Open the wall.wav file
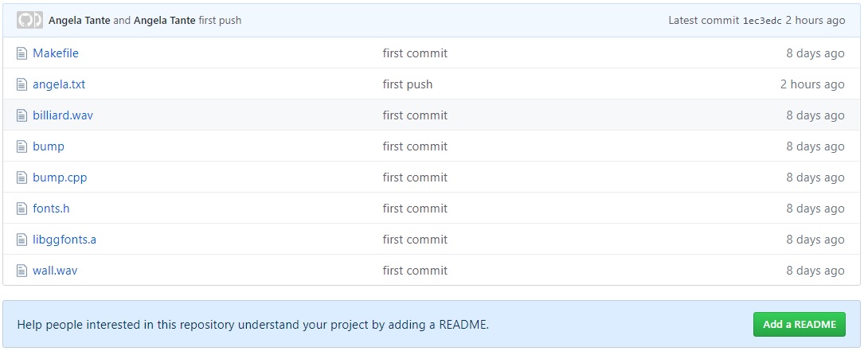Image resolution: width=868 pixels, height=355 pixels. [x=55, y=271]
